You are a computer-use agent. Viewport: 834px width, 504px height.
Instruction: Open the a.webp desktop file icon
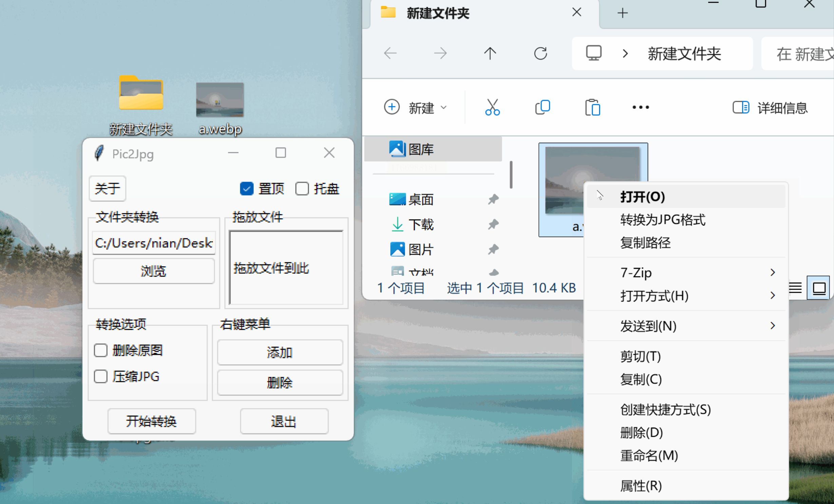tap(220, 100)
